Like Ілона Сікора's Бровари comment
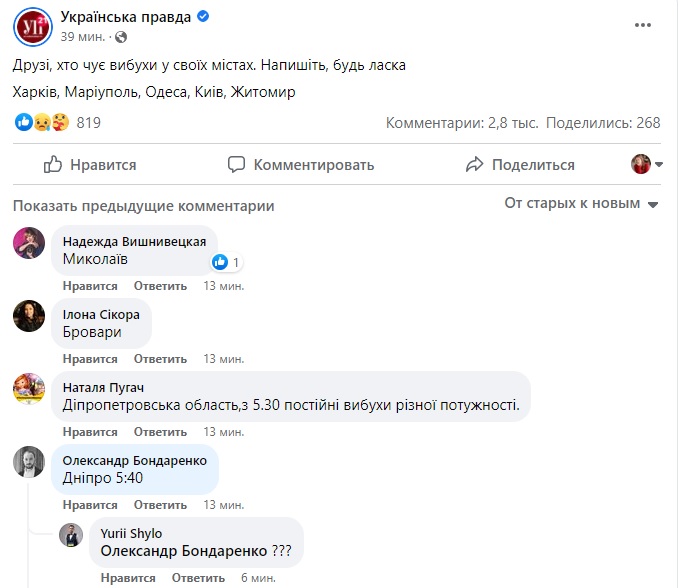This screenshot has height=588, width=678. point(90,359)
